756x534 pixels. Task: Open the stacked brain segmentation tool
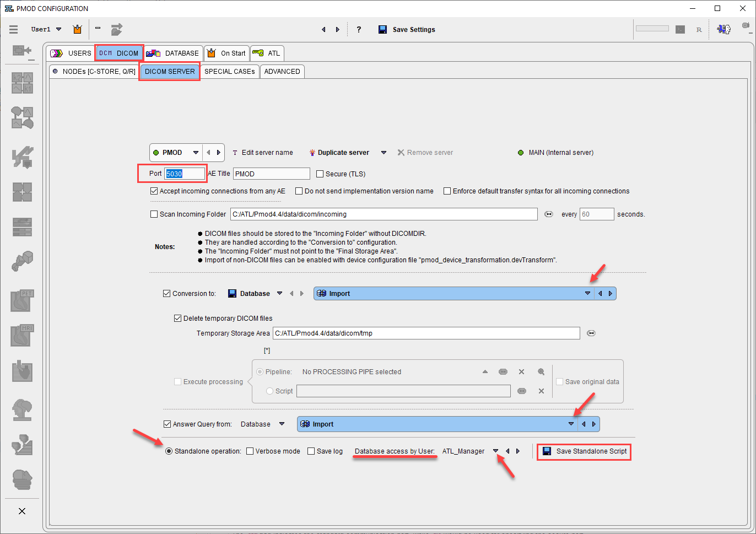[23, 479]
